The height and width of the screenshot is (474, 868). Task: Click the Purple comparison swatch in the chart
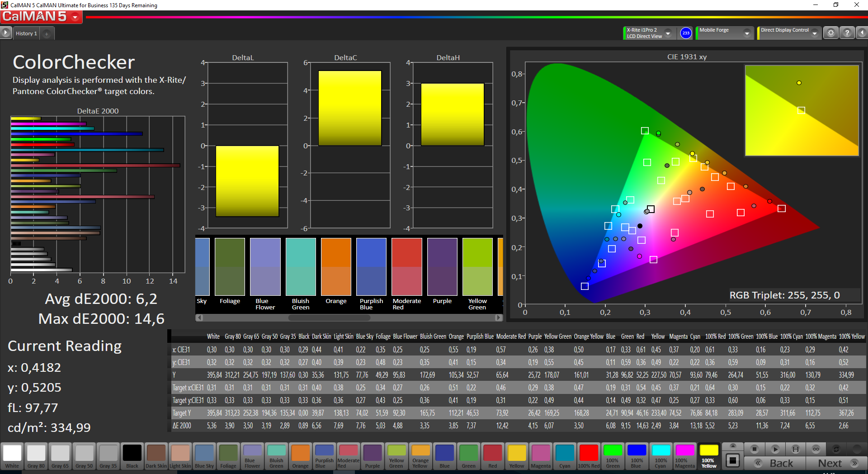click(442, 266)
